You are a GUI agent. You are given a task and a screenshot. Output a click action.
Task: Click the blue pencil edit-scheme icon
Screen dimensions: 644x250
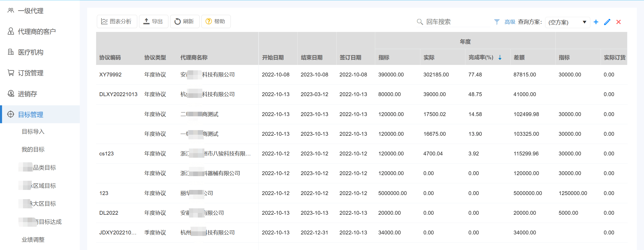point(607,22)
